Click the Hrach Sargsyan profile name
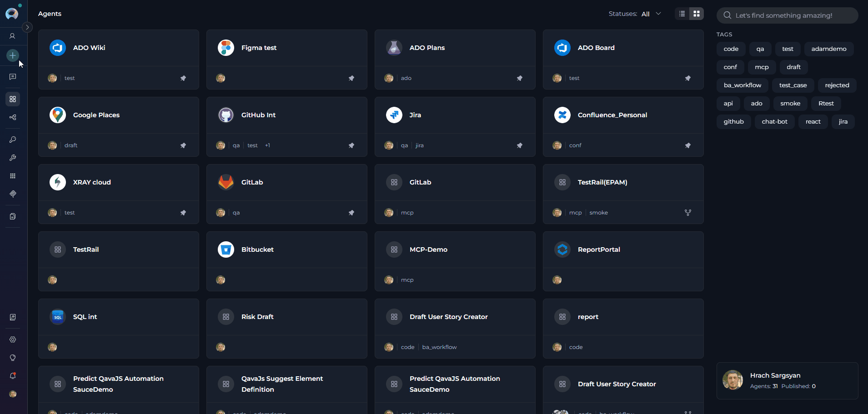 click(775, 375)
